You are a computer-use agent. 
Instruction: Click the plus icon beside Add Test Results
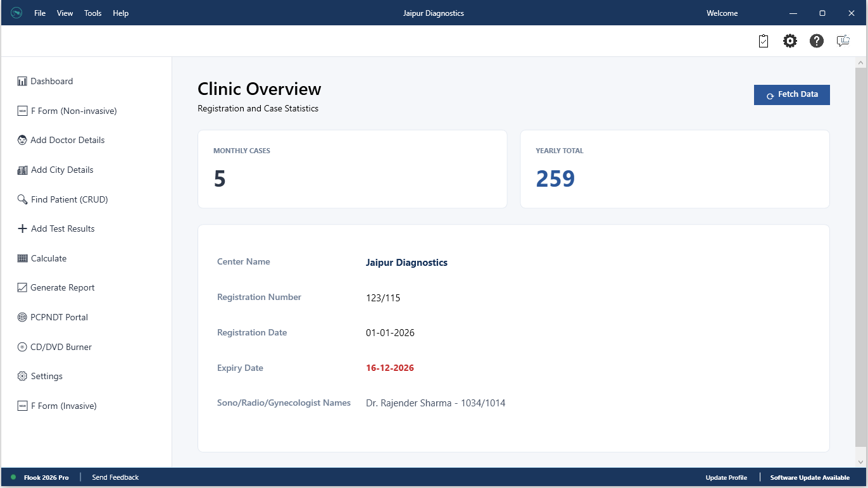point(22,228)
